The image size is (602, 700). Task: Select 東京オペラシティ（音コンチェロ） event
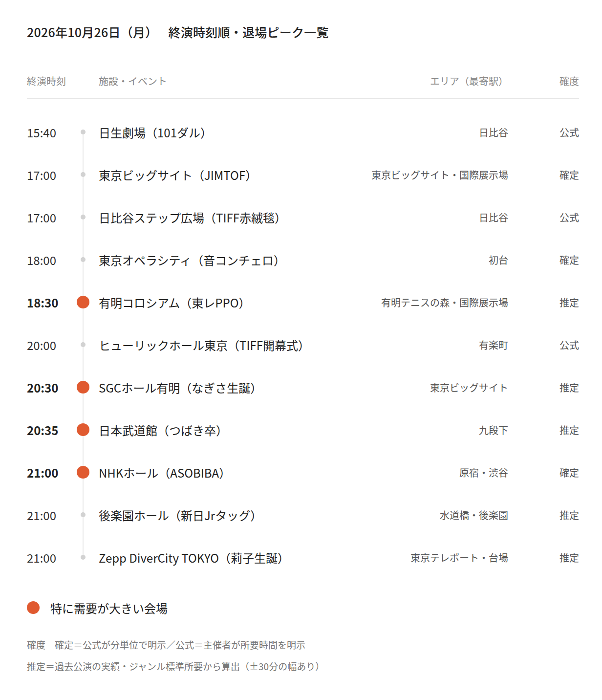[189, 261]
